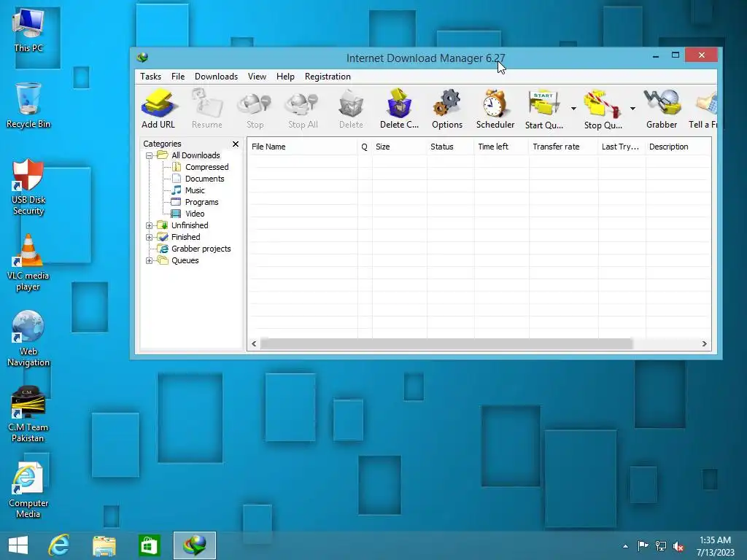Click the horizontal scrollbar right arrow
The width and height of the screenshot is (747, 560).
pyautogui.click(x=704, y=344)
